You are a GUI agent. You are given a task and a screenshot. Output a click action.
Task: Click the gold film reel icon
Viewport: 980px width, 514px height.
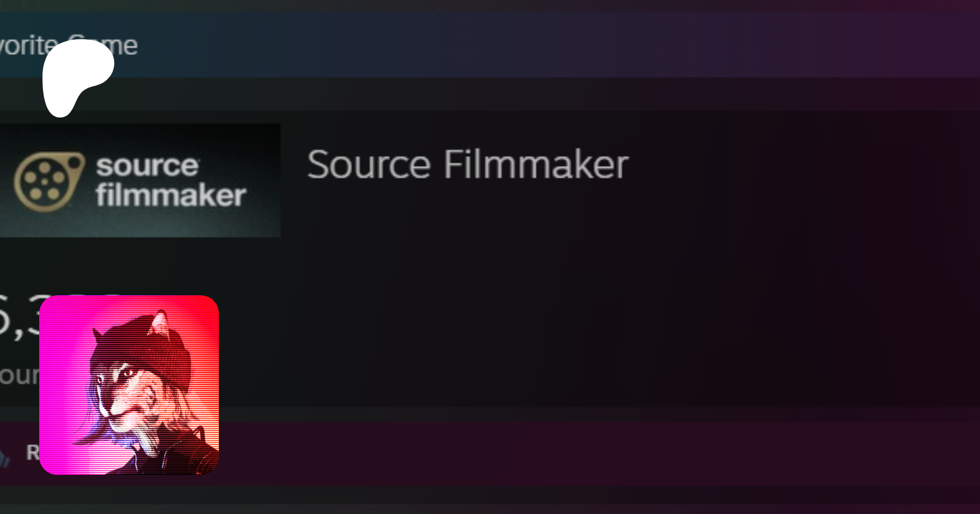49,181
